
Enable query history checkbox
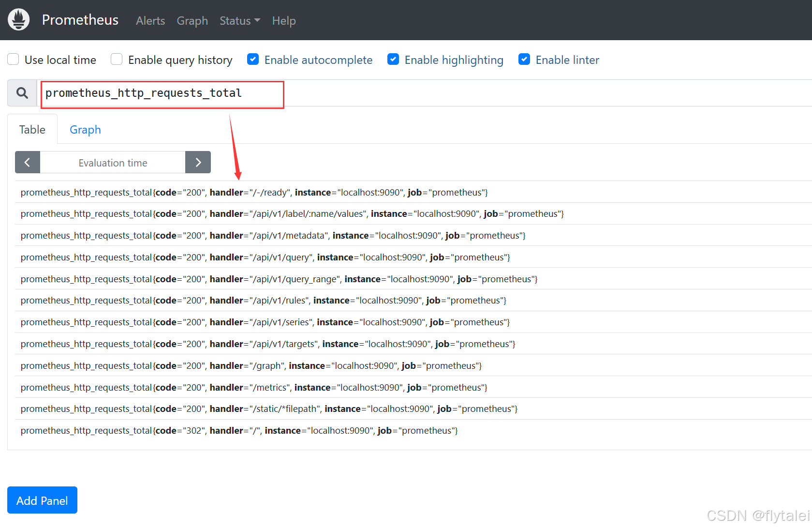(117, 60)
